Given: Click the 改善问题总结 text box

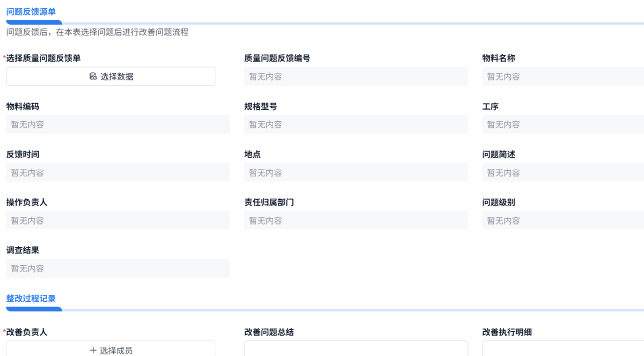Looking at the screenshot, I should (x=356, y=350).
